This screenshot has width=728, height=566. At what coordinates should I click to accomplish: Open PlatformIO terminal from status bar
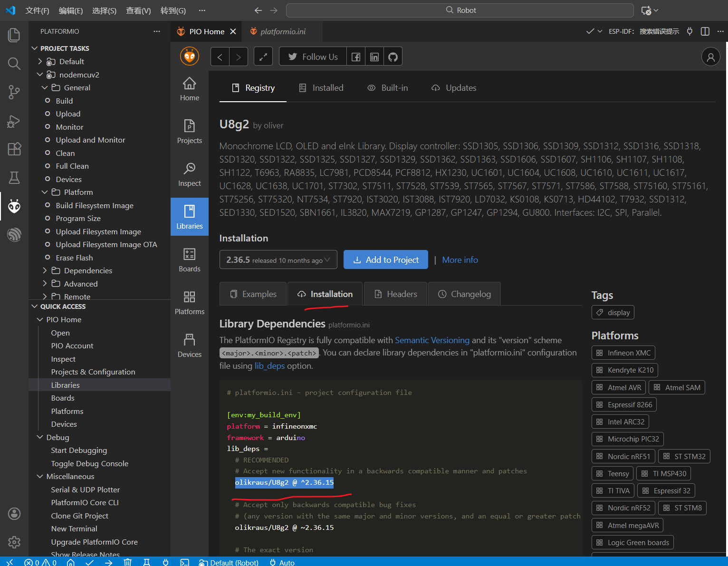tap(184, 562)
